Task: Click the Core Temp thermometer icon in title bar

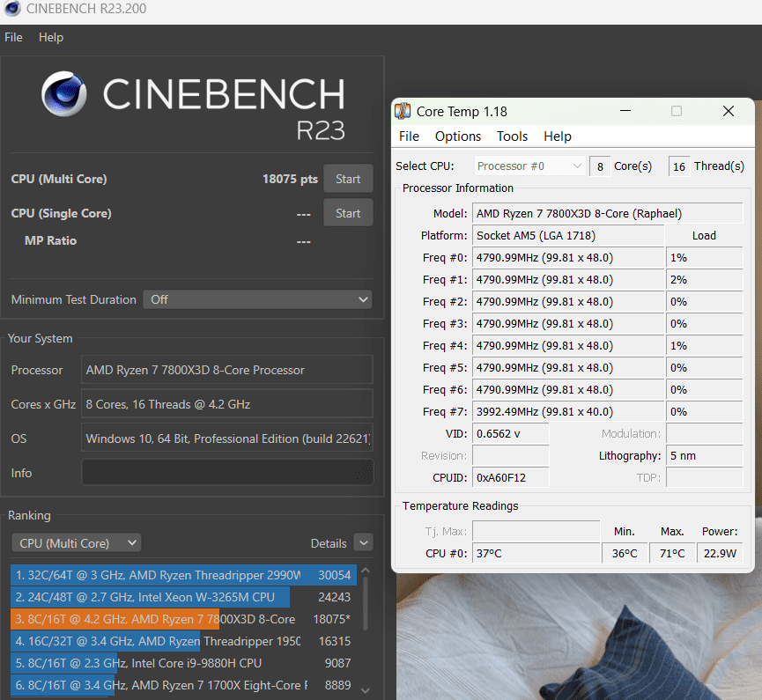Action: (403, 111)
